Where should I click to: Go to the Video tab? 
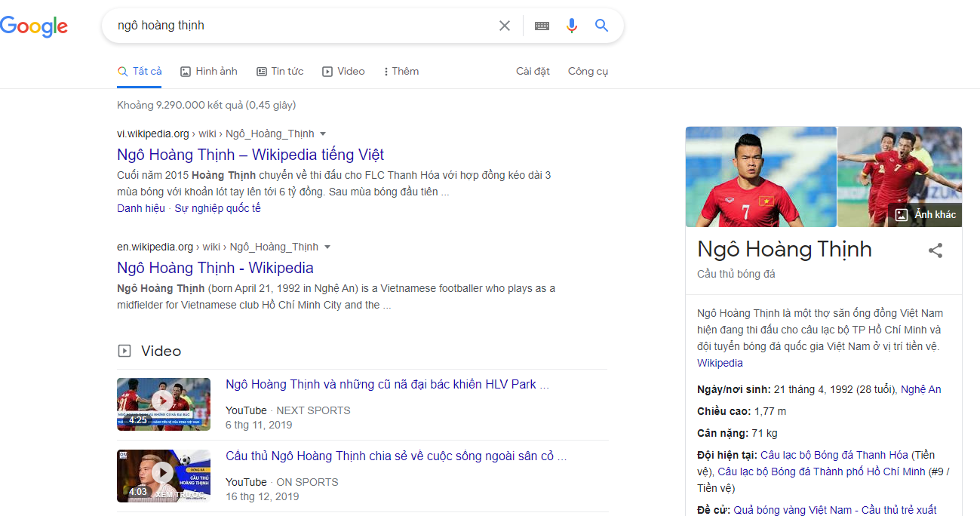tap(343, 71)
